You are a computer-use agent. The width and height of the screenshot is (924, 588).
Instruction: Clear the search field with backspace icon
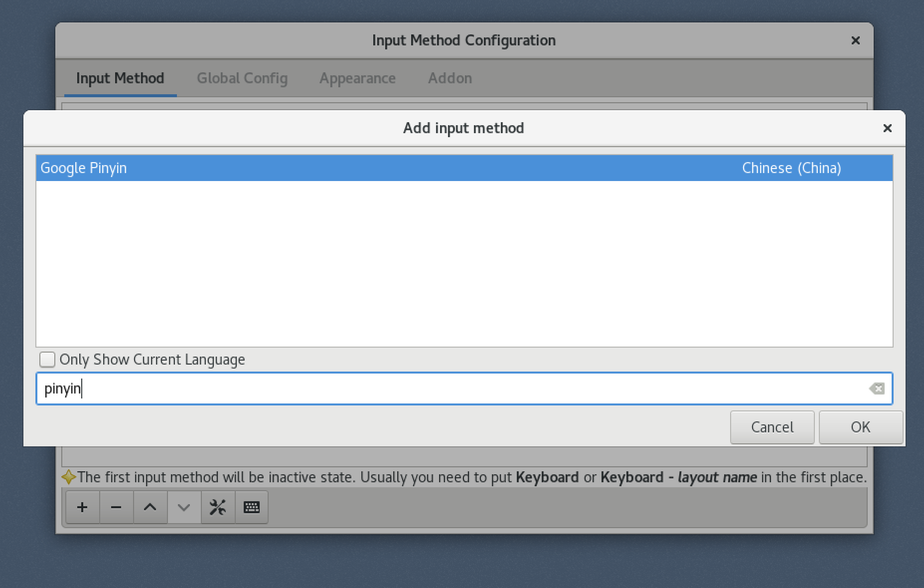877,389
